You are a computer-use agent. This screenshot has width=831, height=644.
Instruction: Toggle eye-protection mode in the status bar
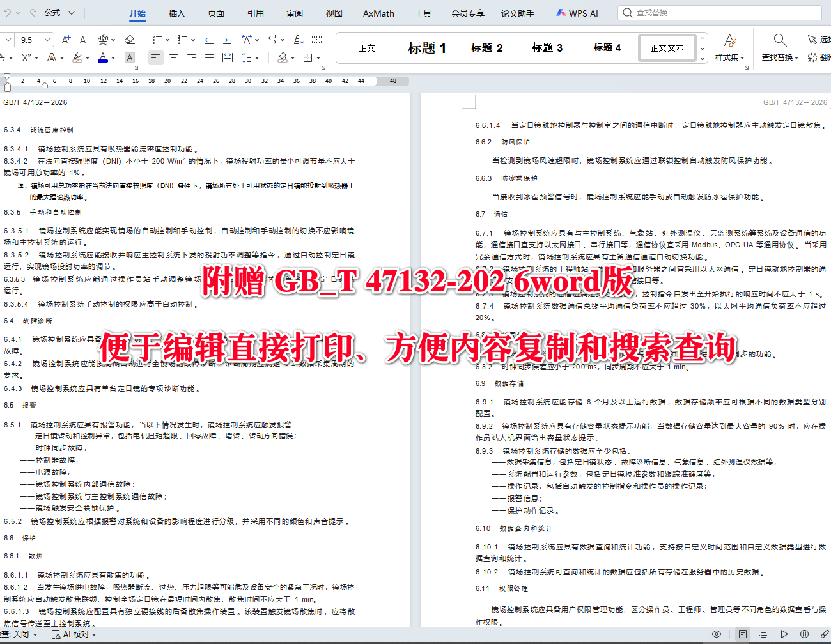tap(717, 634)
